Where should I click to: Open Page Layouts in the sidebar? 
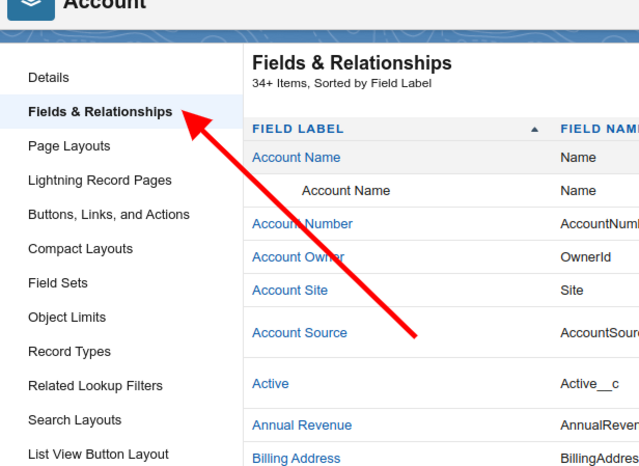click(x=69, y=146)
